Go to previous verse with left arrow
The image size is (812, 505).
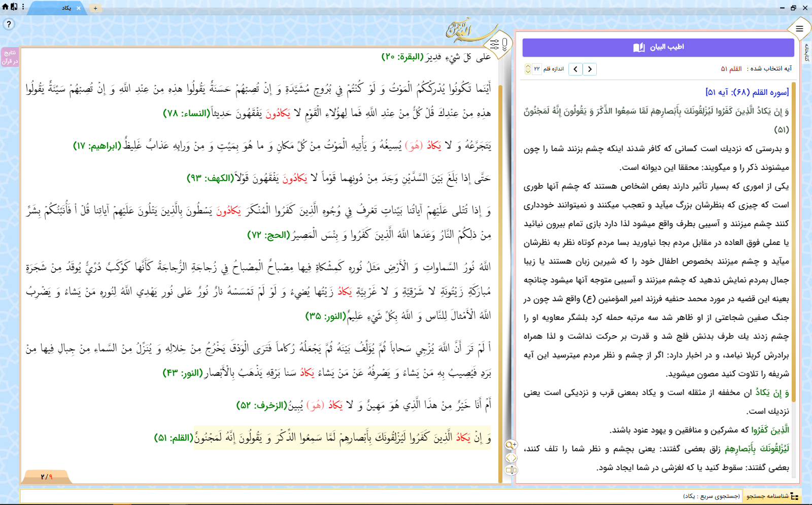pos(576,69)
